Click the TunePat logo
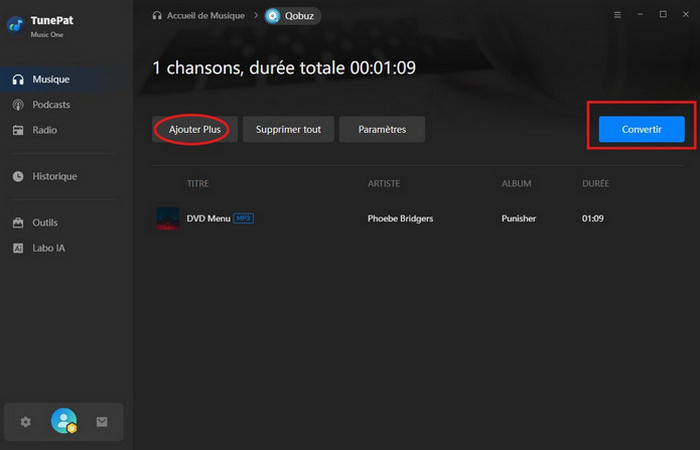This screenshot has width=700, height=450. (x=15, y=23)
